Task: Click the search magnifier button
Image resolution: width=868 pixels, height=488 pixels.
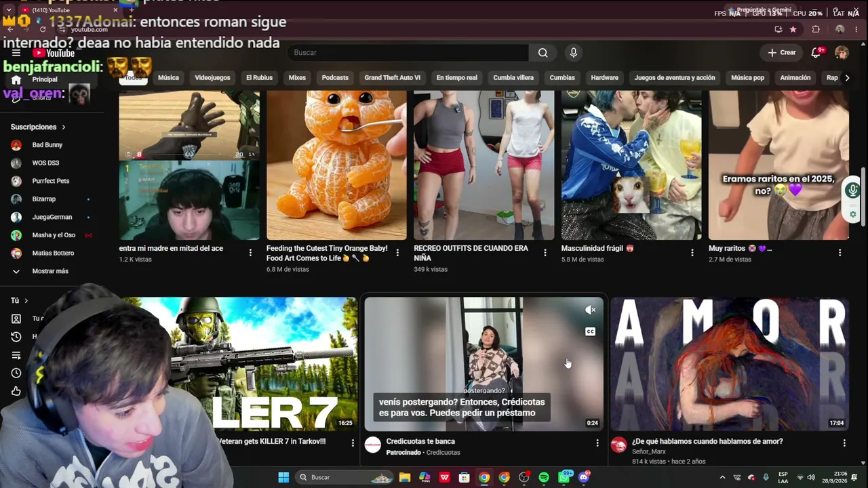Action: [x=542, y=53]
